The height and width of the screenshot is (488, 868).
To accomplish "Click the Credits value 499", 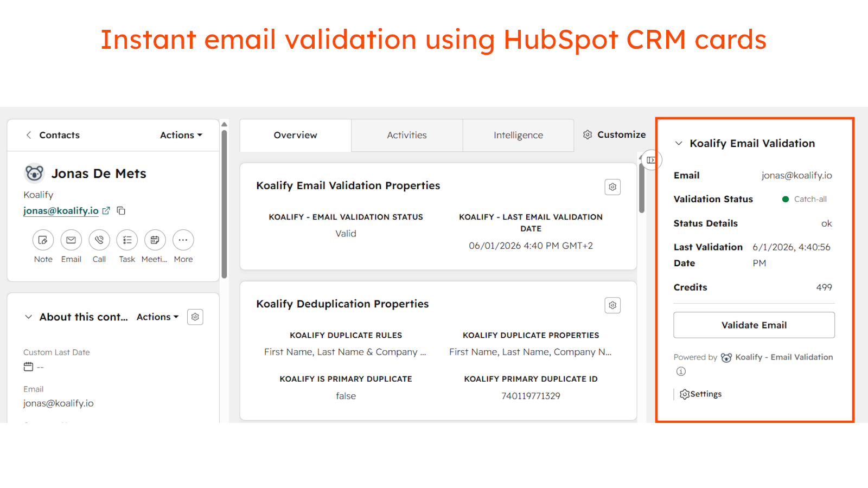I will (x=824, y=287).
